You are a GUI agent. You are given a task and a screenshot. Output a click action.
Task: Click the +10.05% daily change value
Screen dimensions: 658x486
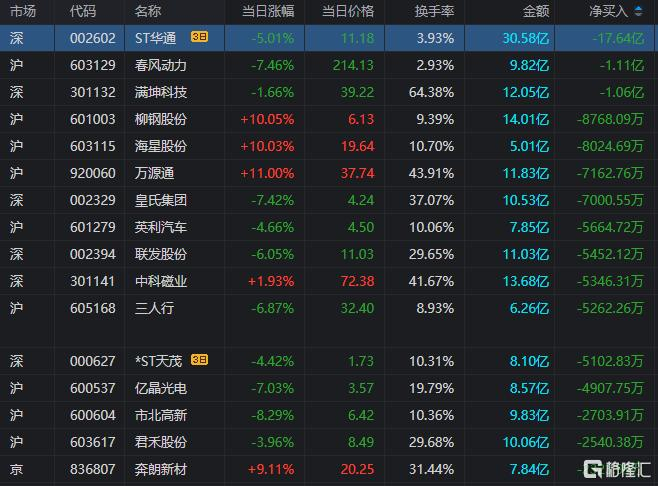(267, 119)
